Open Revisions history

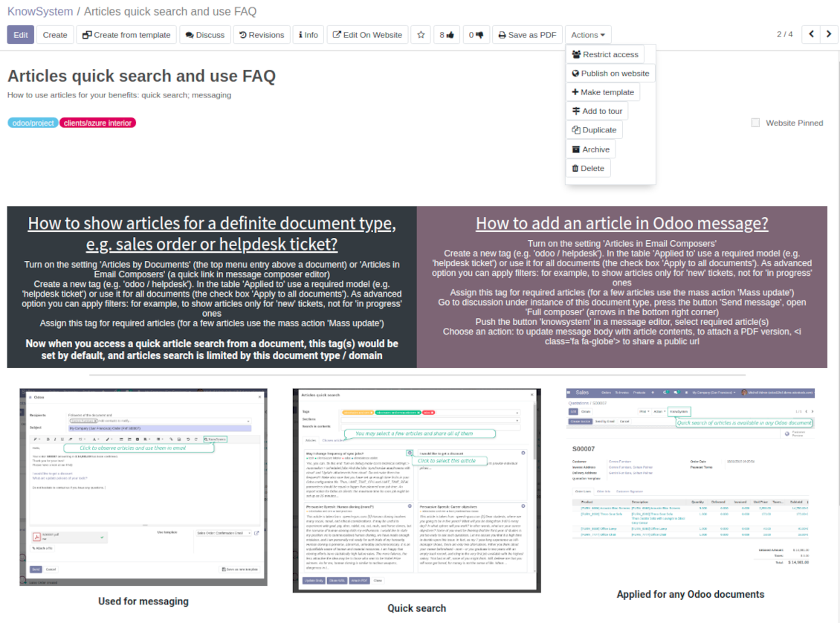(x=262, y=35)
